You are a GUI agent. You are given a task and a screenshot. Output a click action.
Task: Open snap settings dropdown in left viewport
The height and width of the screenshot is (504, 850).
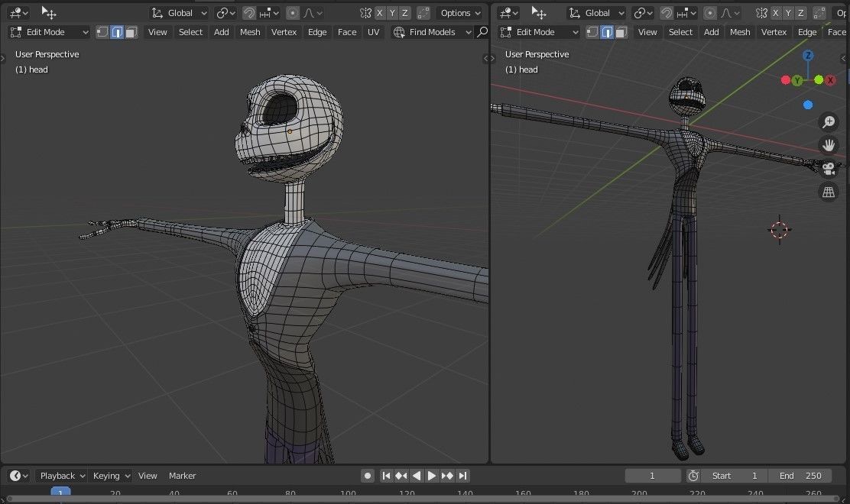(269, 13)
